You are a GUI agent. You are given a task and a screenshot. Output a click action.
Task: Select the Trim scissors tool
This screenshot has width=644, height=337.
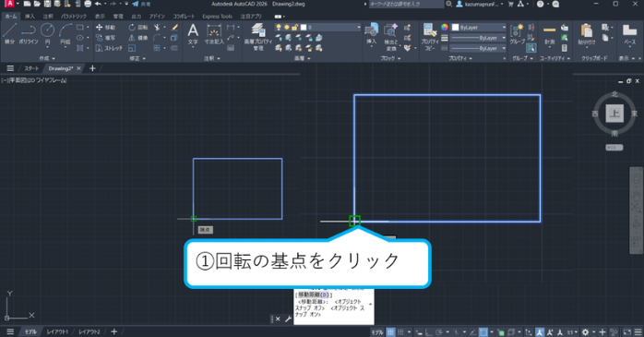coord(157,28)
